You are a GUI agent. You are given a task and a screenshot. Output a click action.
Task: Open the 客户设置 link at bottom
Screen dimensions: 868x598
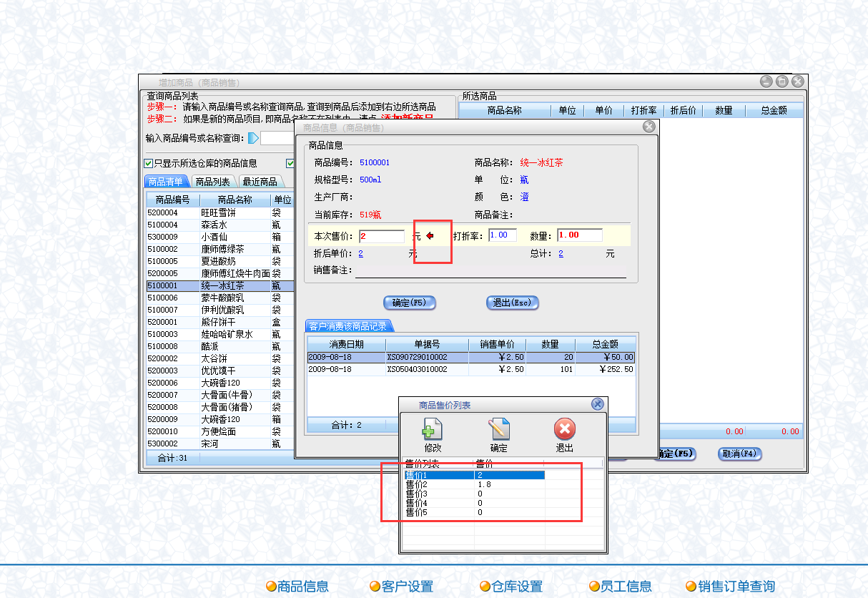[407, 587]
